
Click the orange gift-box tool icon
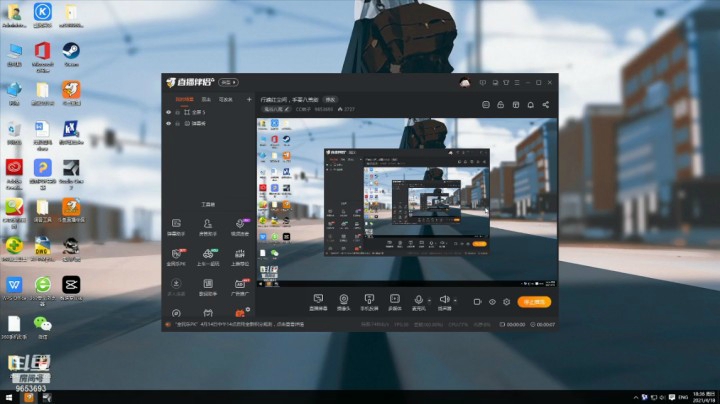coord(240,313)
